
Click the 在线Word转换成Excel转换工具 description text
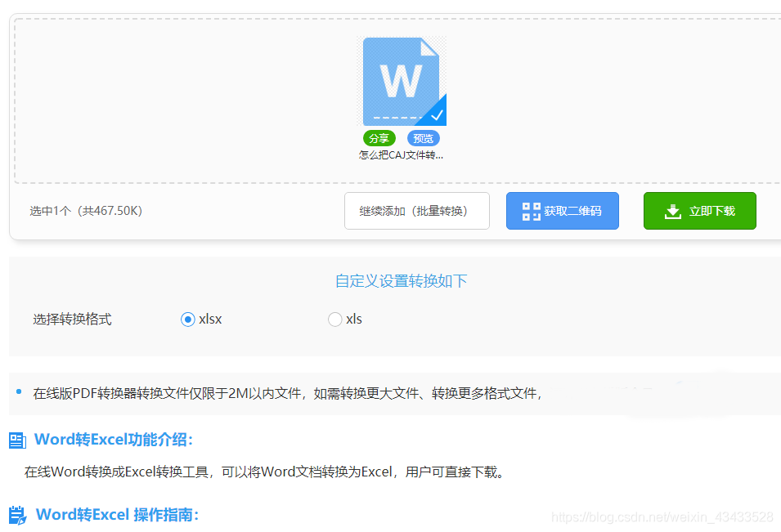pyautogui.click(x=265, y=472)
